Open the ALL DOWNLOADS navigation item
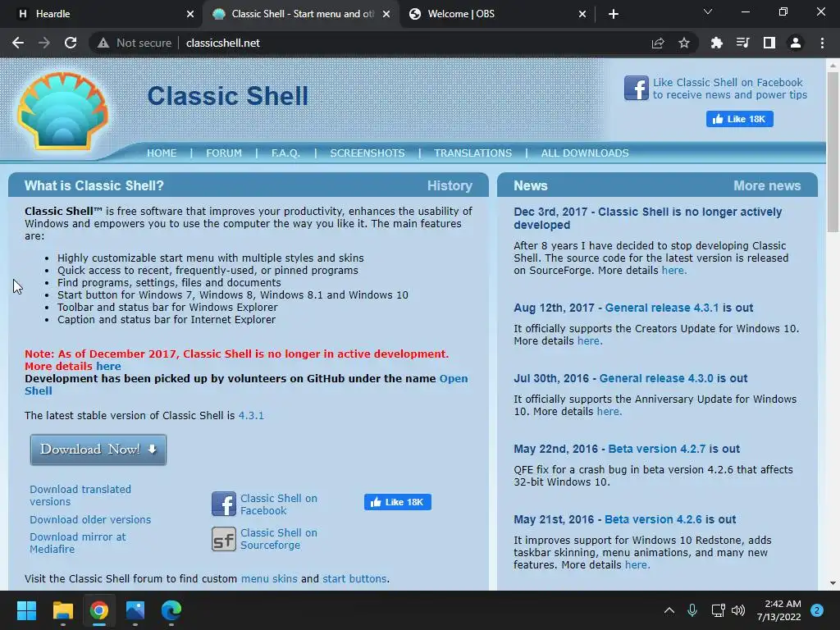 [585, 153]
